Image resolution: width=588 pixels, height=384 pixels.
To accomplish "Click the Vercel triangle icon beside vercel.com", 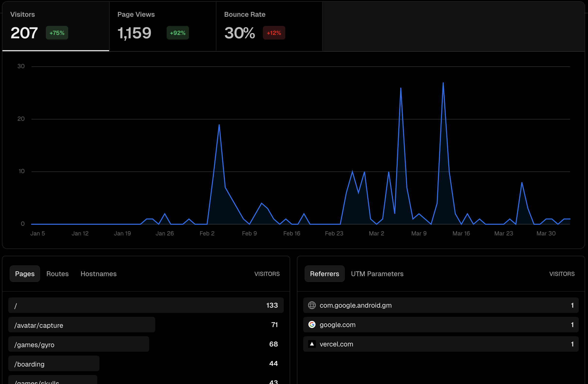I will pos(312,344).
